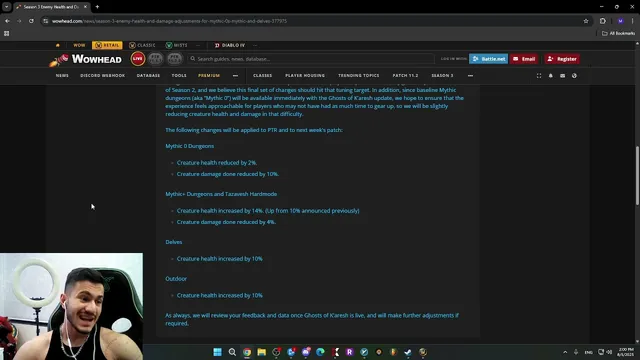Open DISCORD WEBHOOK menu item
This screenshot has height=360, width=640.
pyautogui.click(x=102, y=76)
